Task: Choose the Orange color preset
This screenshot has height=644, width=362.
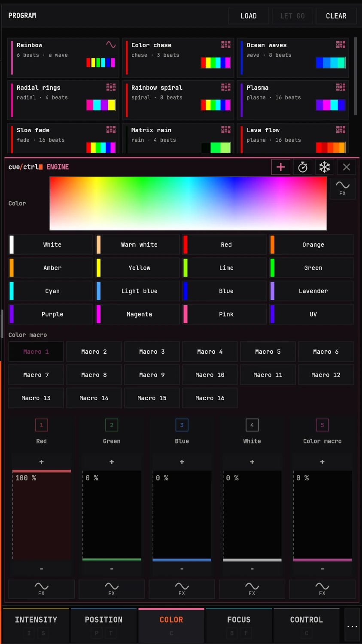Action: click(x=311, y=245)
